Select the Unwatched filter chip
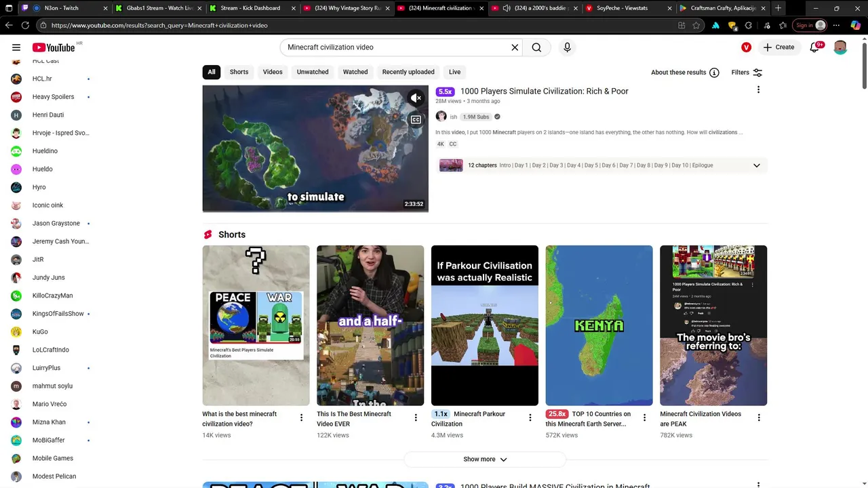This screenshot has width=868, height=488. click(313, 72)
